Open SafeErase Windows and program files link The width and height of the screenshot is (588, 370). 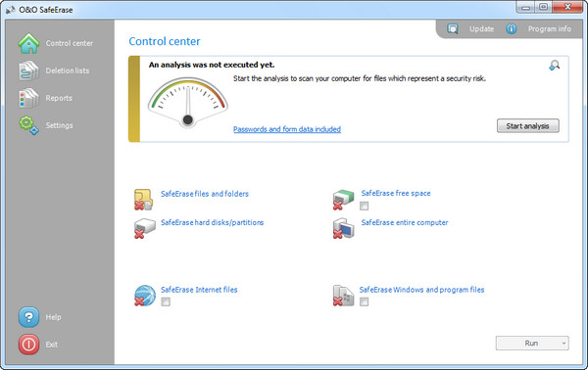pyautogui.click(x=421, y=290)
